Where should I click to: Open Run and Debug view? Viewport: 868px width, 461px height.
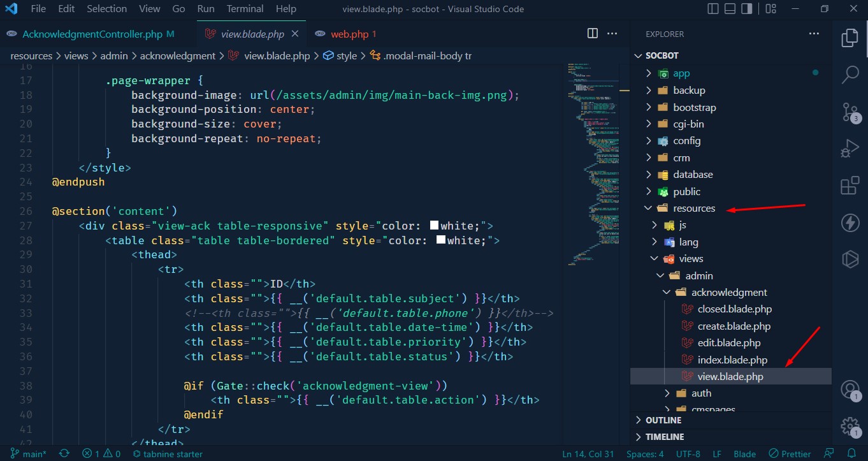850,149
